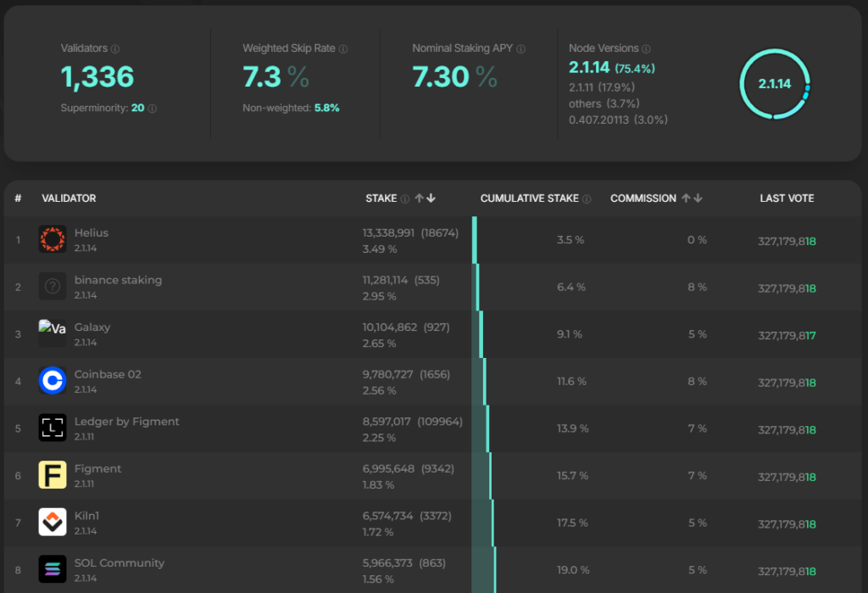Open the Figment validator link
The height and width of the screenshot is (593, 868).
click(x=97, y=468)
